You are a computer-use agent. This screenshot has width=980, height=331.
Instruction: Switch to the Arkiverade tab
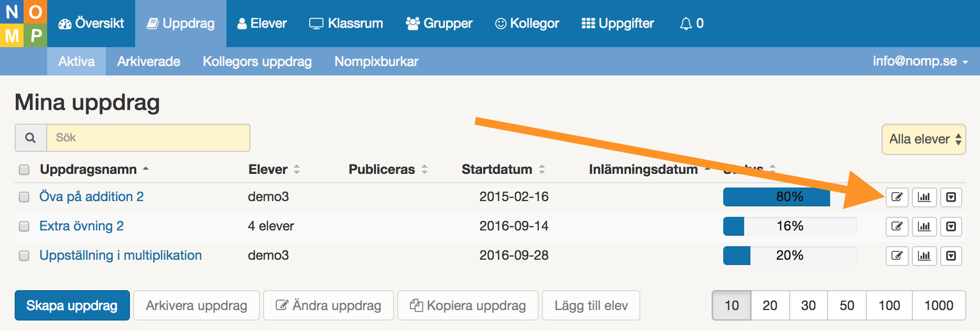(149, 61)
